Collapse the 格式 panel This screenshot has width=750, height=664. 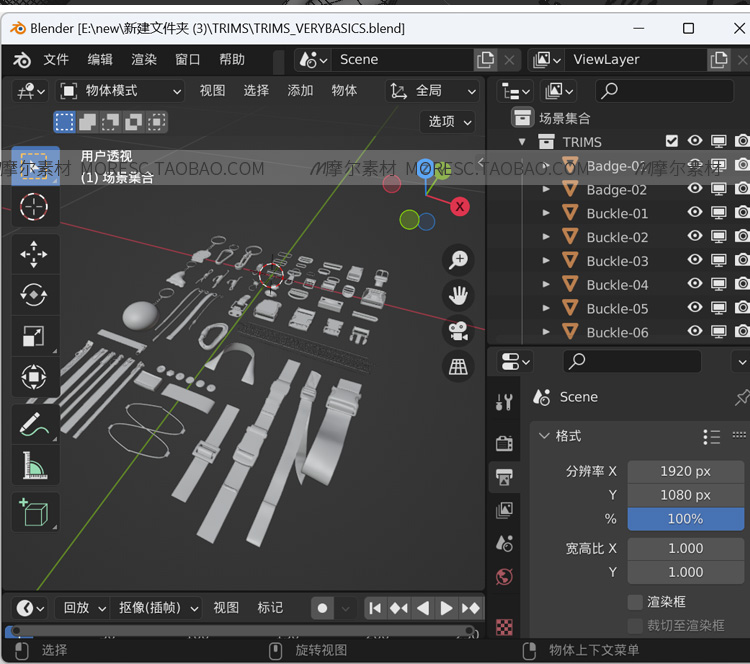point(544,436)
